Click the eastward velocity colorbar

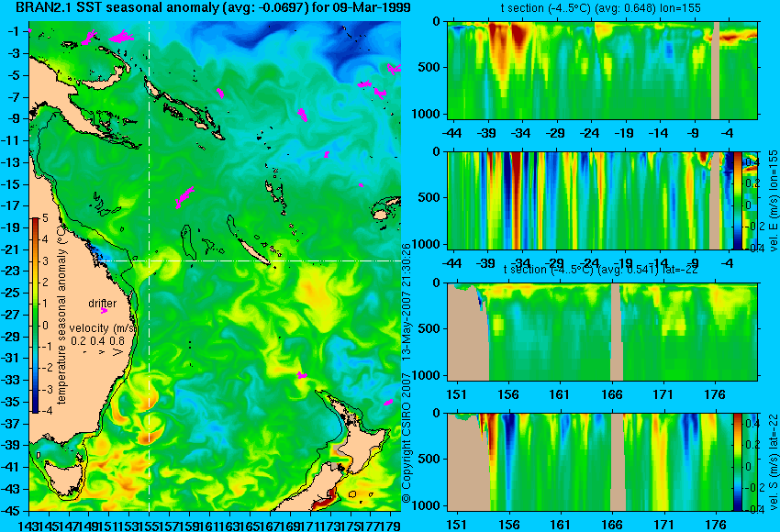(738, 200)
